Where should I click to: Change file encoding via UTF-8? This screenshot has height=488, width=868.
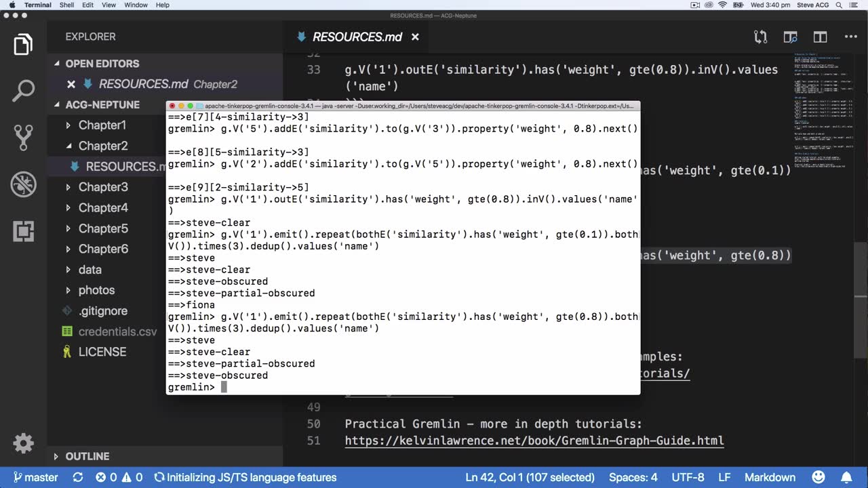(688, 477)
